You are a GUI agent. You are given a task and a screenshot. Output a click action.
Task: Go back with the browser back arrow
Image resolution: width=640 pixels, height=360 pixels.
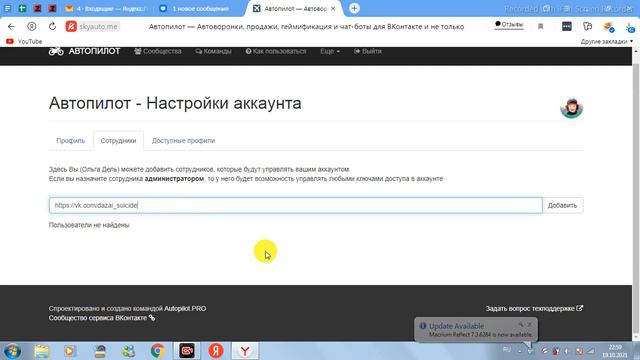point(11,27)
